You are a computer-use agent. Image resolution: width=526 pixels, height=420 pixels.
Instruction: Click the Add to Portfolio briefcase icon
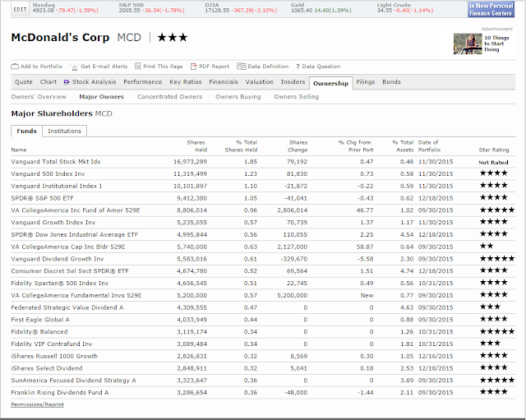(x=15, y=66)
